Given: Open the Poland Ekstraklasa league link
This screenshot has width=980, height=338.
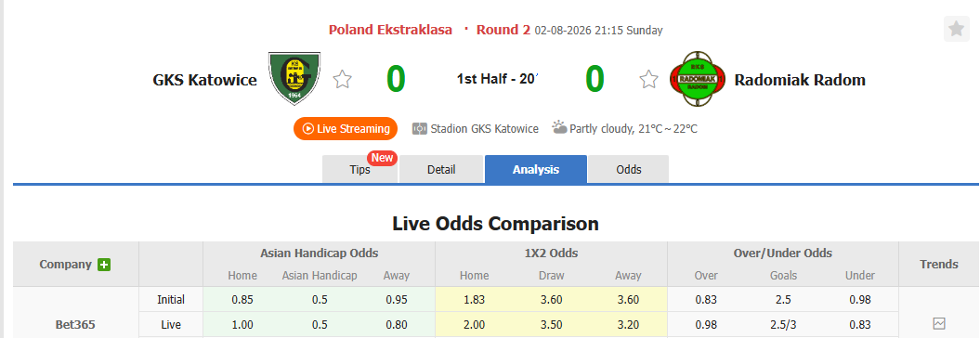Looking at the screenshot, I should coord(391,30).
